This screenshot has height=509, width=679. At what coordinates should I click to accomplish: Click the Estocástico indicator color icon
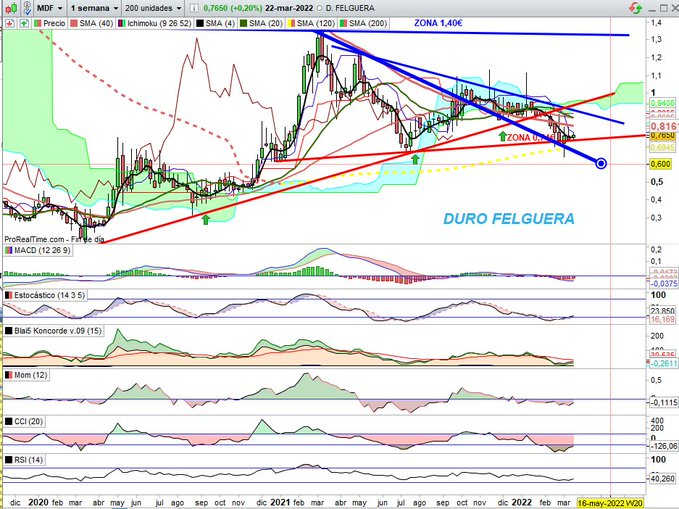(x=9, y=295)
